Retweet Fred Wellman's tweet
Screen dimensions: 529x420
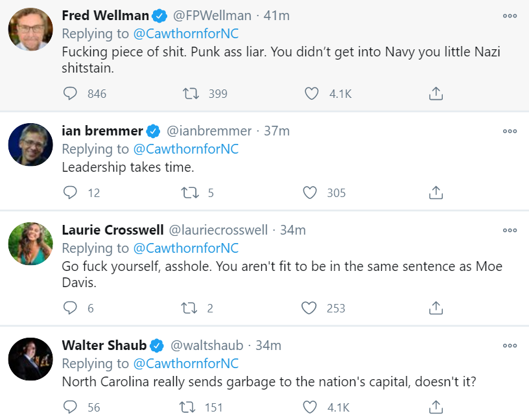click(x=191, y=94)
